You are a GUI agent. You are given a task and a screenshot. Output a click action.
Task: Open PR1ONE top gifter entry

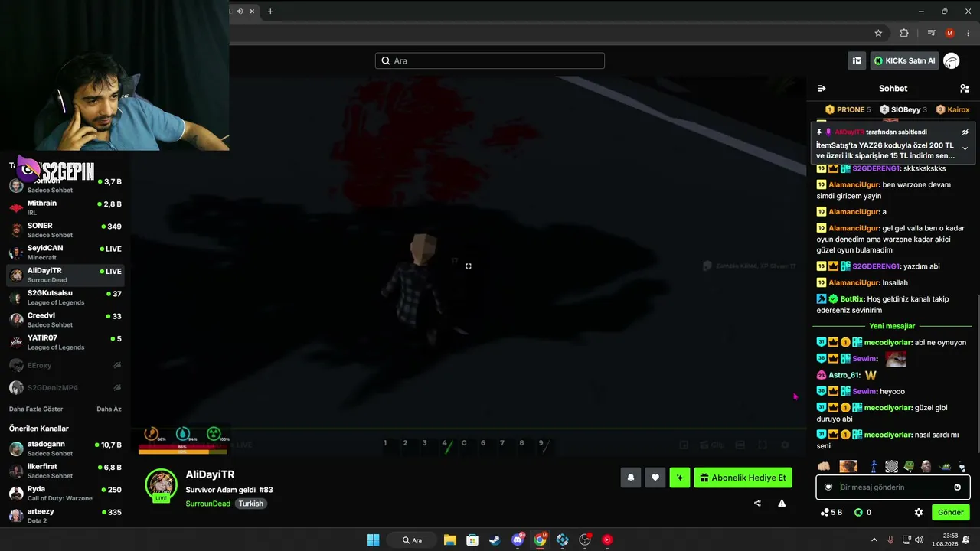point(848,109)
